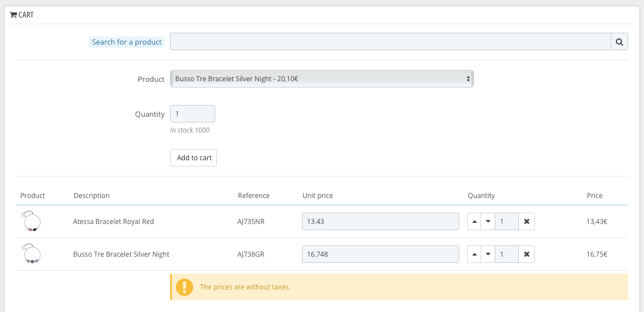The image size is (644, 312).
Task: Focus the Search for a product field
Action: (390, 42)
